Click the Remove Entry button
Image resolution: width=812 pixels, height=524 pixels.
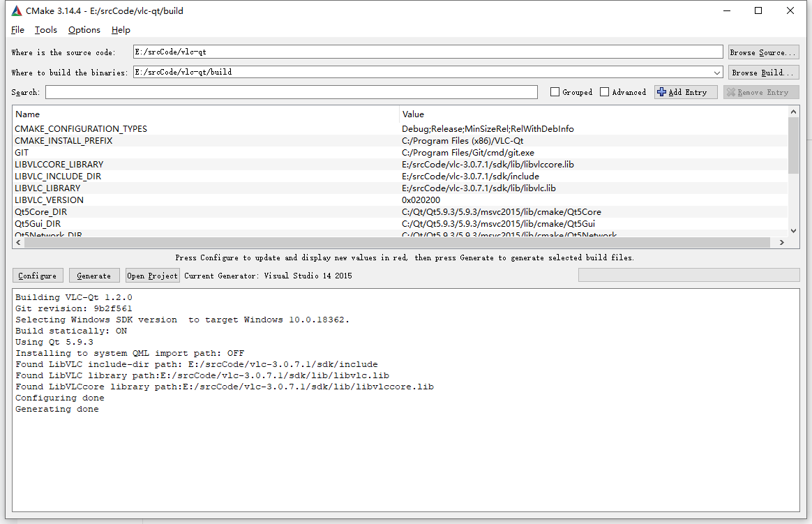[x=761, y=92]
